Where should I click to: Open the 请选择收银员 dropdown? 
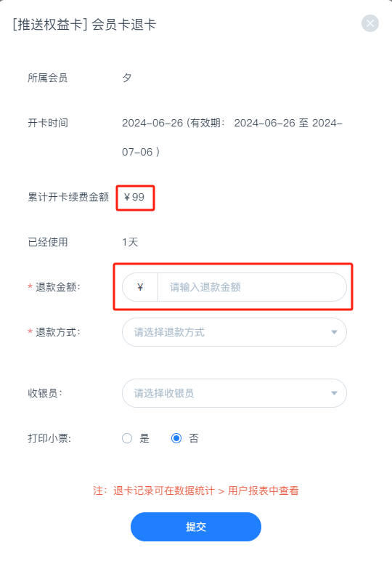click(x=234, y=393)
